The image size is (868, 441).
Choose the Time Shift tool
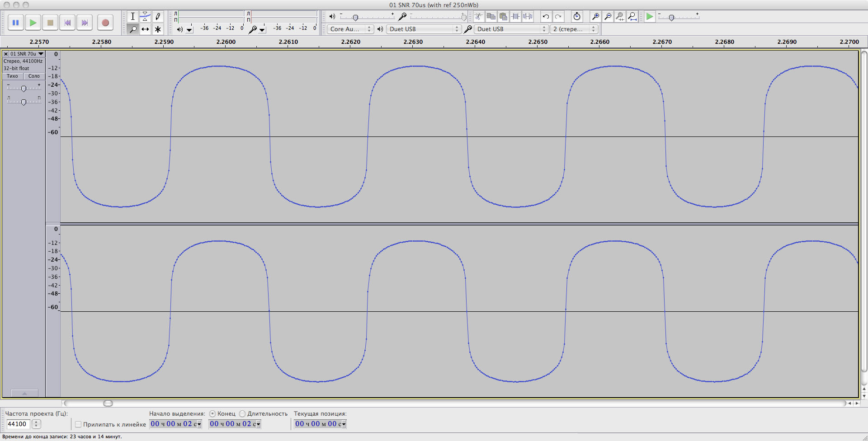pos(145,29)
